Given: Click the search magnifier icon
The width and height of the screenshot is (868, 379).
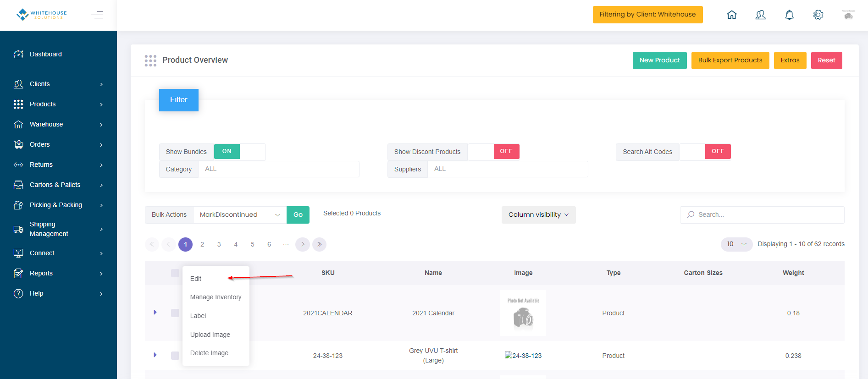Looking at the screenshot, I should [691, 214].
